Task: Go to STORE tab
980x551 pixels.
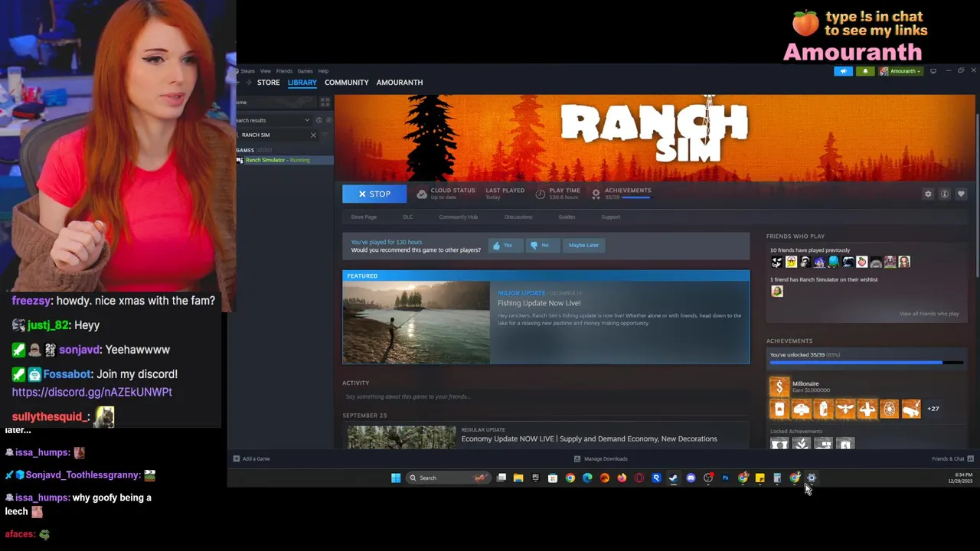Action: (x=268, y=83)
